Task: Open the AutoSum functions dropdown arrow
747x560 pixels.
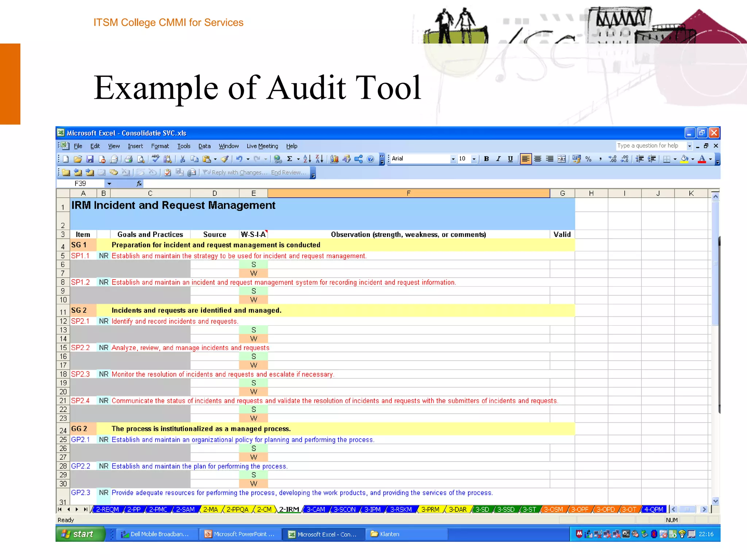Action: click(298, 159)
